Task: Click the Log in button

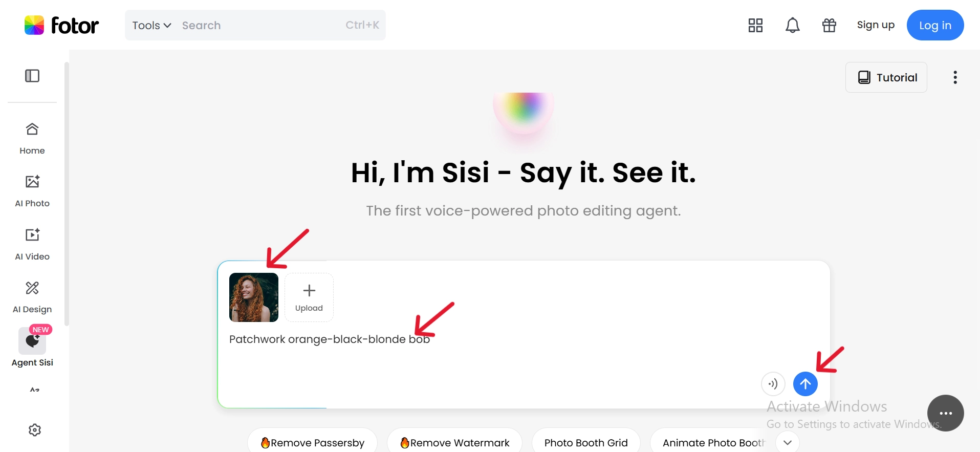Action: [934, 25]
